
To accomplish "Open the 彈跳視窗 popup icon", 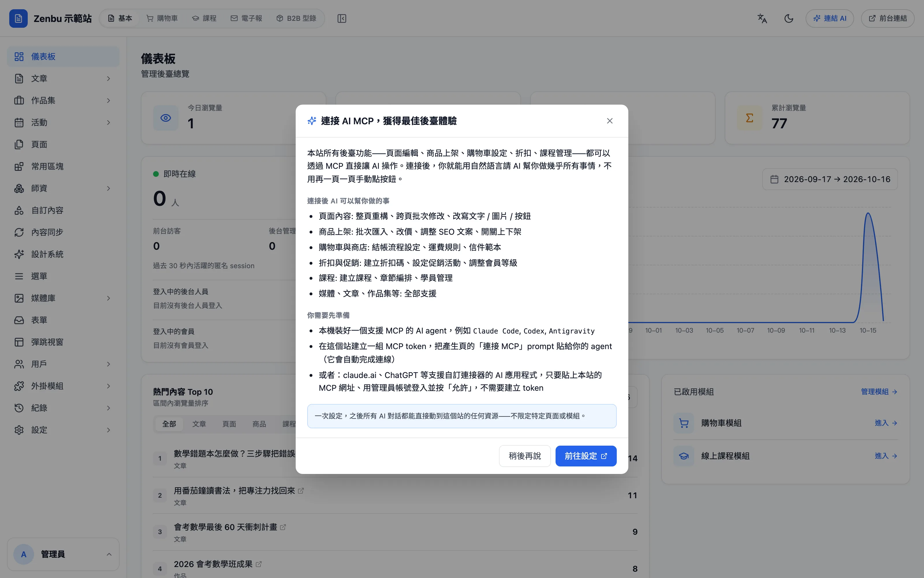I will (x=19, y=342).
